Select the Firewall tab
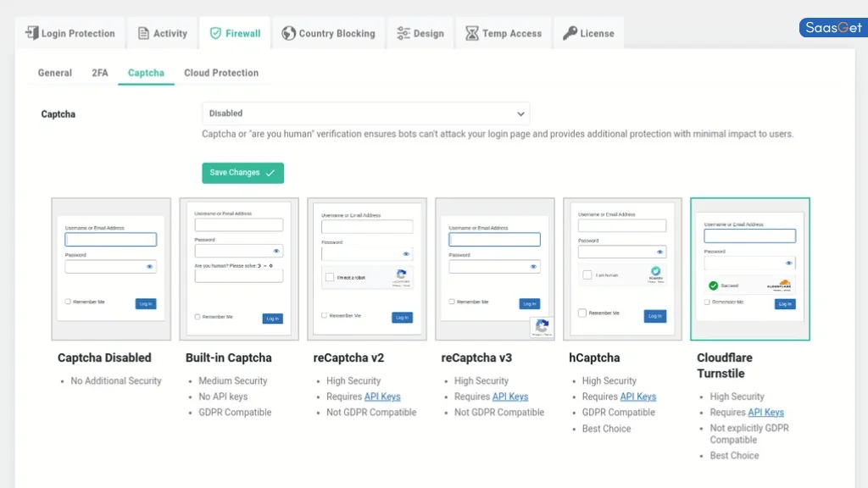Screen dimensions: 868x488 236,33
